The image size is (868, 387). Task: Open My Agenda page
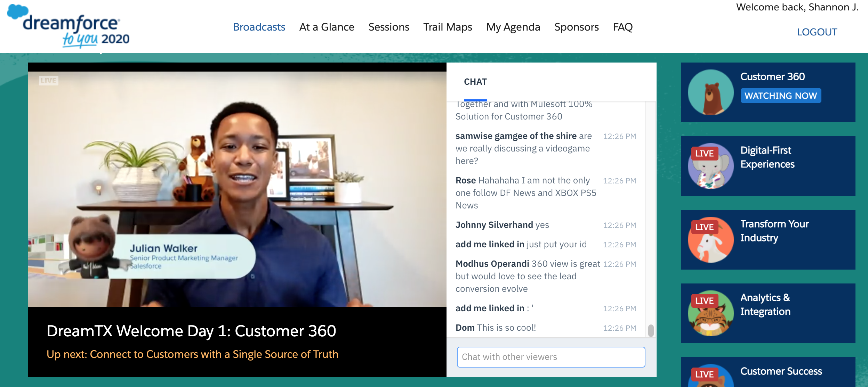[513, 27]
